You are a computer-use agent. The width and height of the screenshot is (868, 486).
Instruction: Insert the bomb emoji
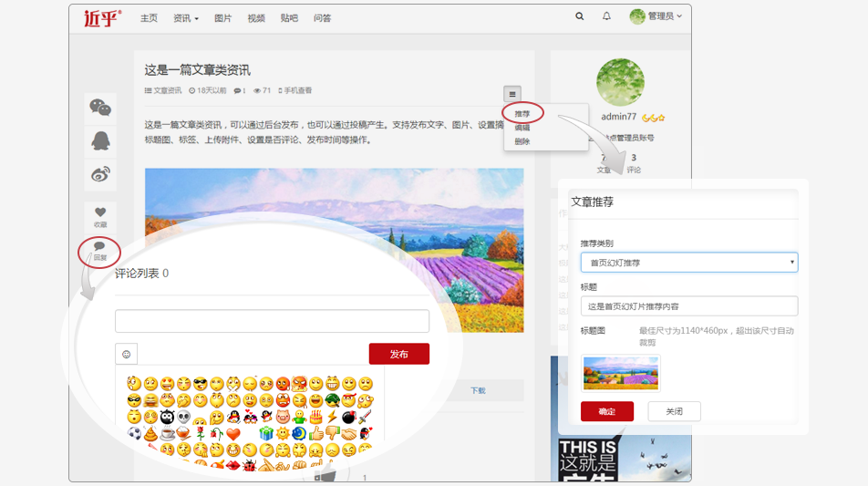coord(348,417)
